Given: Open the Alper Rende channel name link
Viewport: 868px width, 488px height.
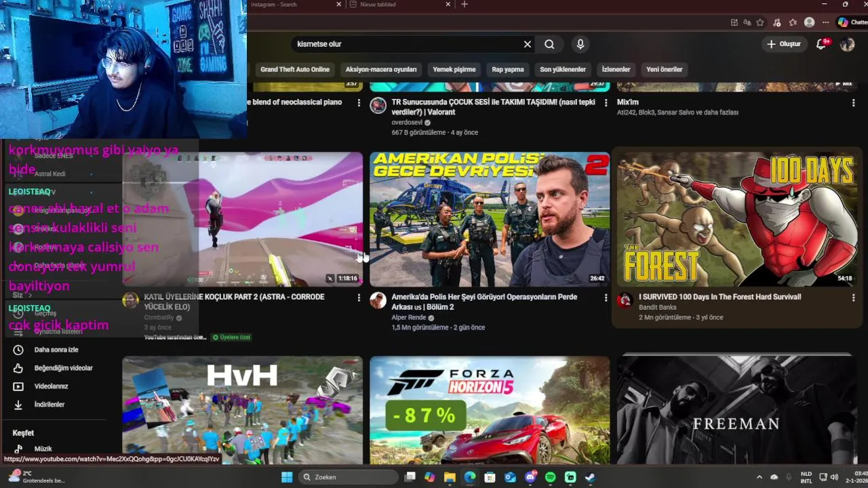Looking at the screenshot, I should (x=408, y=317).
